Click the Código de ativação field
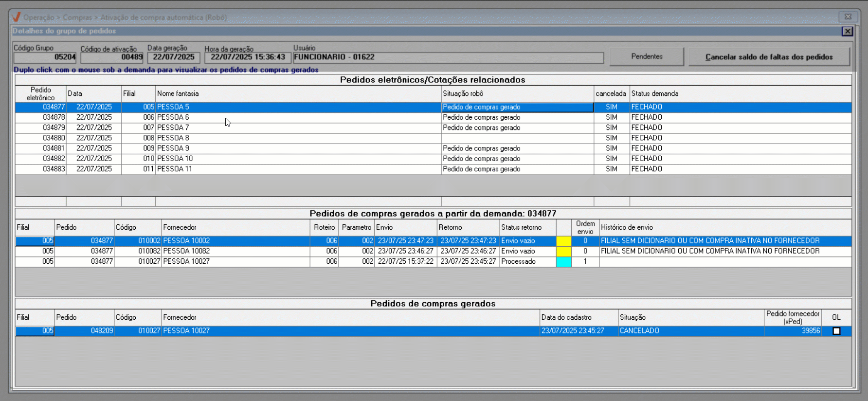868x401 pixels. [112, 57]
